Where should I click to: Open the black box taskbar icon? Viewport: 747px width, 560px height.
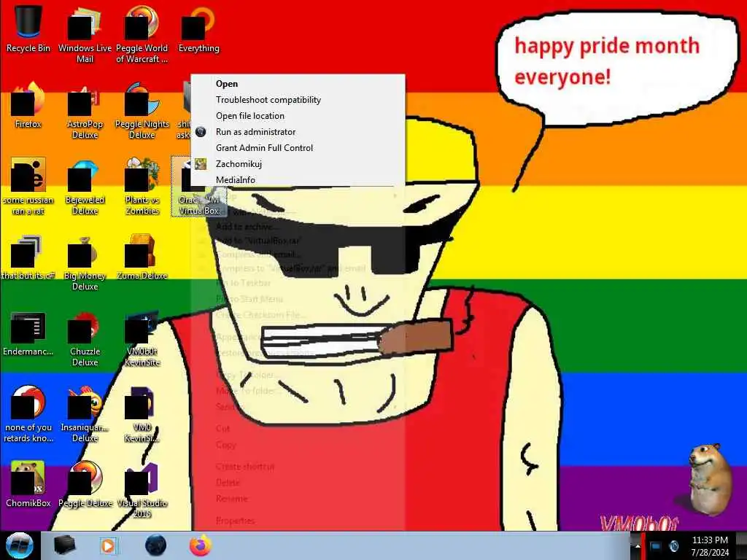point(64,545)
